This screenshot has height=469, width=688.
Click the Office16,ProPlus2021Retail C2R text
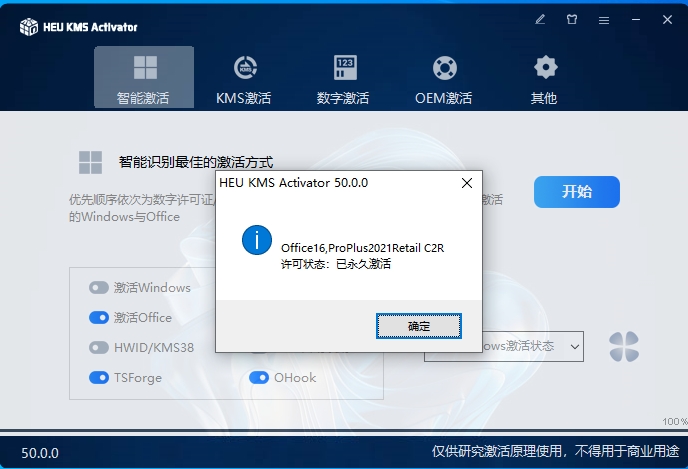click(x=362, y=248)
